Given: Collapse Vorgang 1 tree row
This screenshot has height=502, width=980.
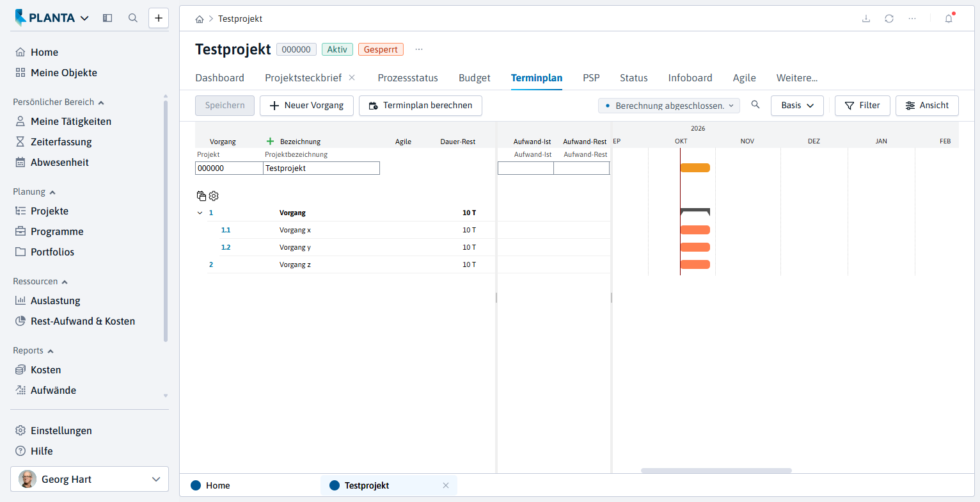Looking at the screenshot, I should coord(200,213).
